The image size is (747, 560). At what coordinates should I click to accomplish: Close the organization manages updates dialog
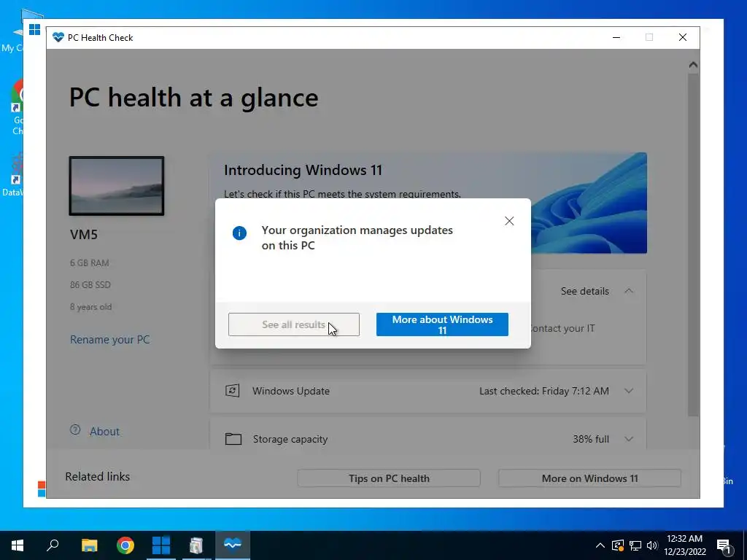[509, 221]
